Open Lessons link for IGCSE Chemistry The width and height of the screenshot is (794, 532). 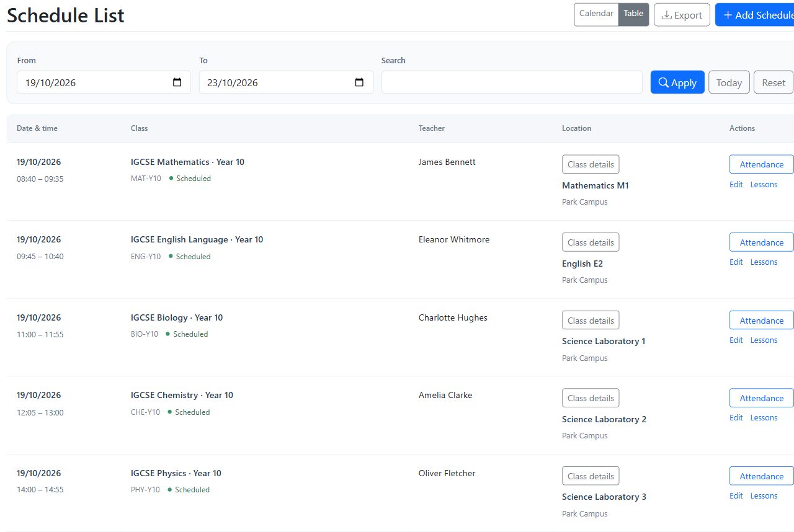coord(764,418)
